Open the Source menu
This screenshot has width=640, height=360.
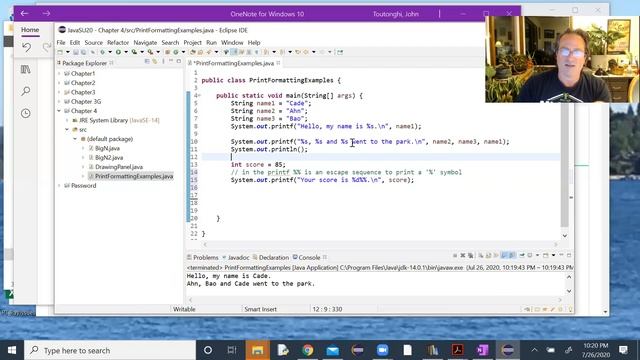point(93,42)
